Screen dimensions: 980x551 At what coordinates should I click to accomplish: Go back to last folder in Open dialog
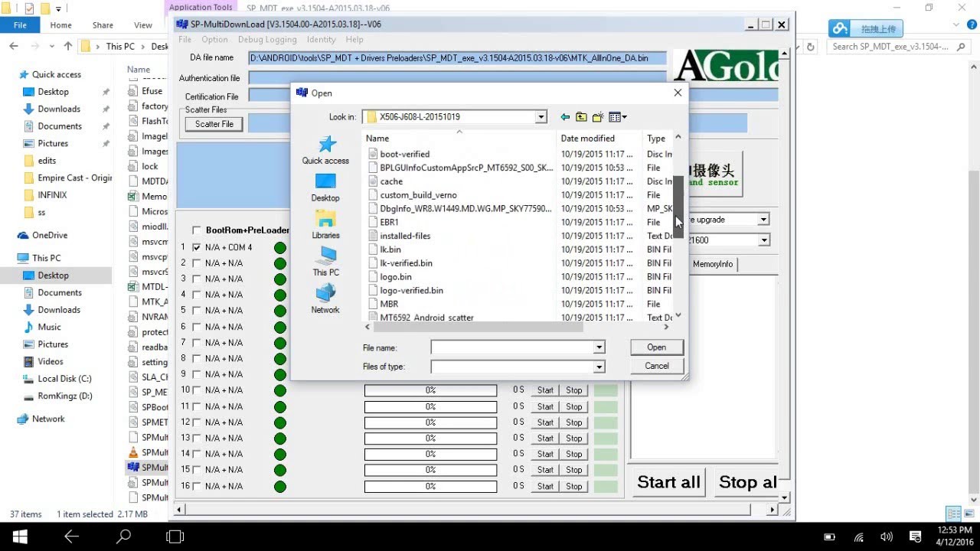click(565, 117)
